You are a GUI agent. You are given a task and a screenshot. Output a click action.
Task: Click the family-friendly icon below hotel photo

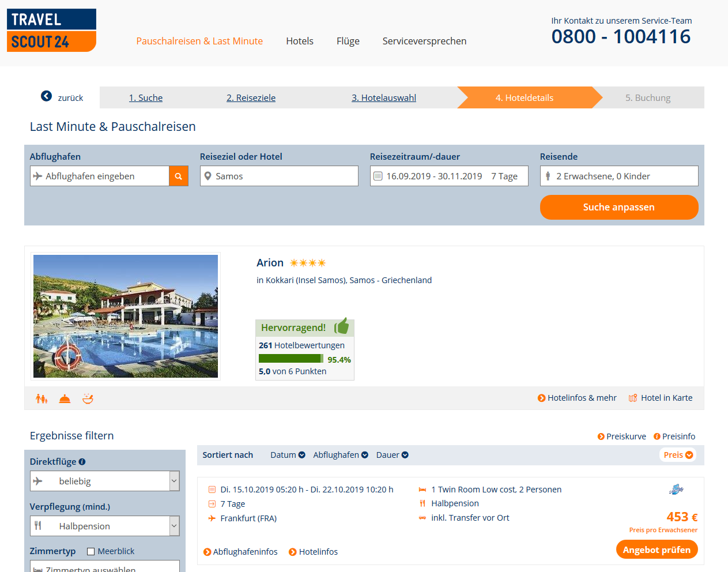[x=42, y=398]
